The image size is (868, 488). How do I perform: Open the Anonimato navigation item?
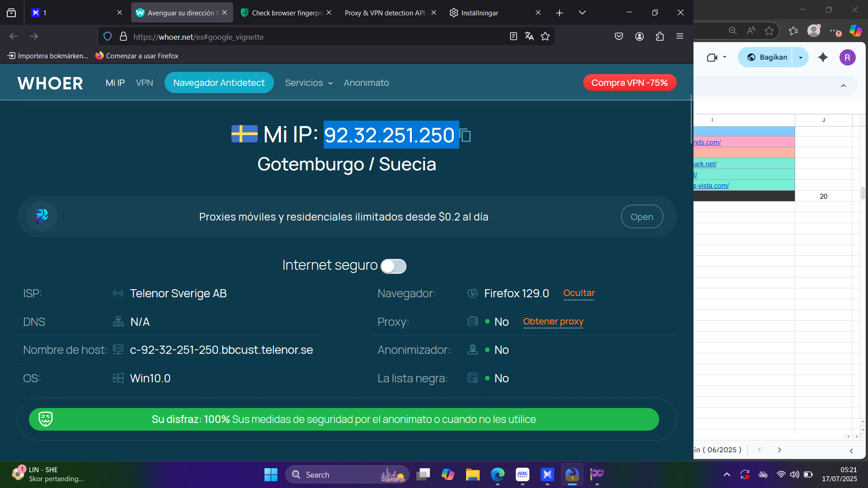(366, 83)
